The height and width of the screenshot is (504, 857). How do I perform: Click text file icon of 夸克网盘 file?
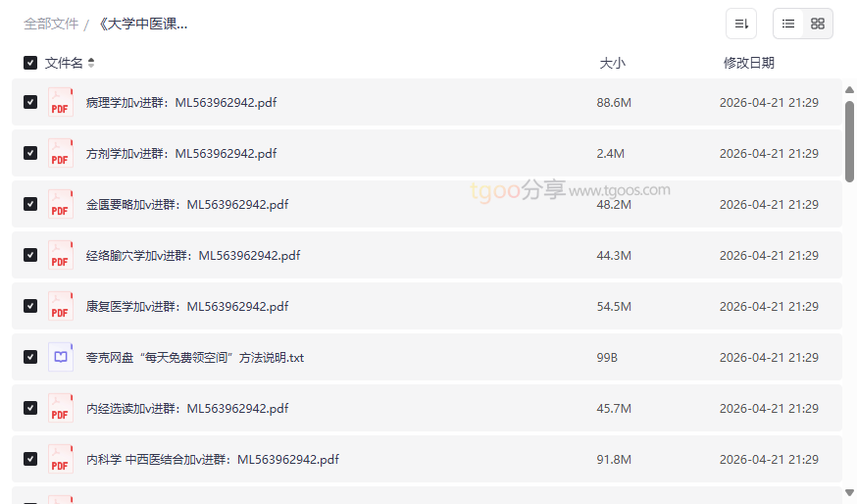(61, 357)
